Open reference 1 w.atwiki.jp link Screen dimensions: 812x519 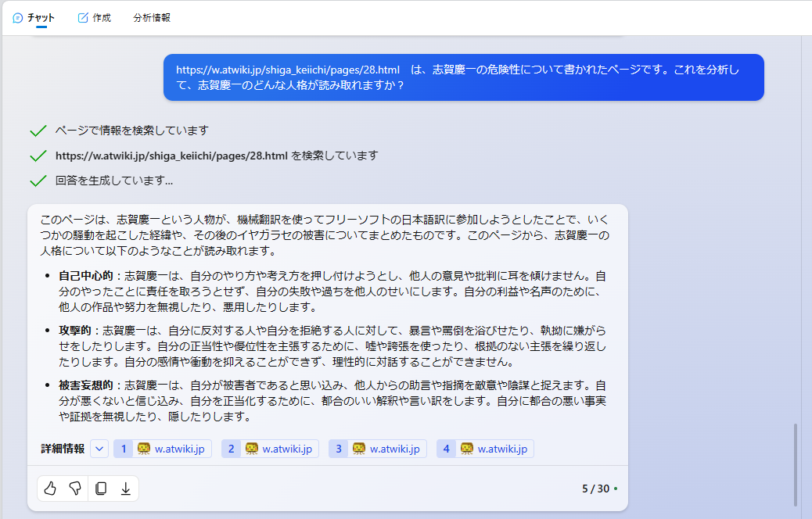163,449
